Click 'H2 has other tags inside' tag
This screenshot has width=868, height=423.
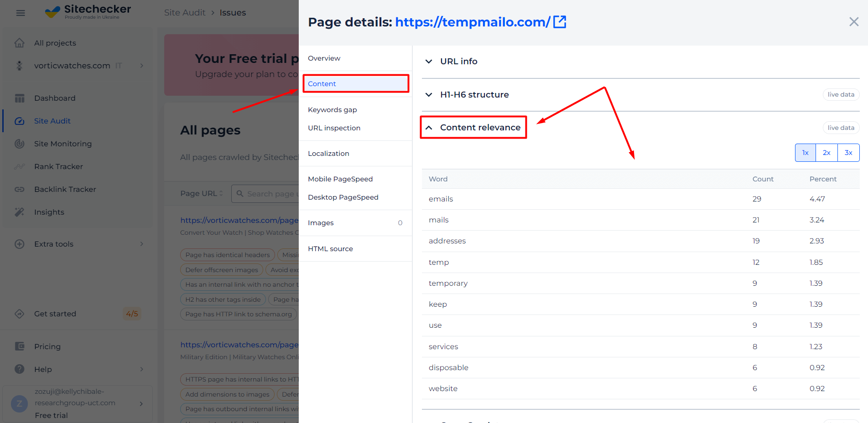pos(223,299)
